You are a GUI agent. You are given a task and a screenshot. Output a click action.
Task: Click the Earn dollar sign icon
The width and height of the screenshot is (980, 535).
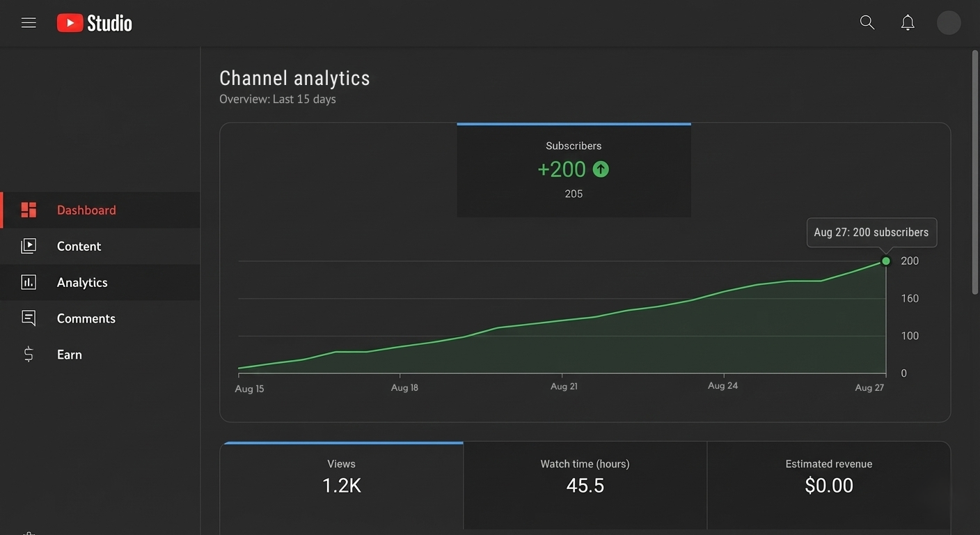coord(29,355)
